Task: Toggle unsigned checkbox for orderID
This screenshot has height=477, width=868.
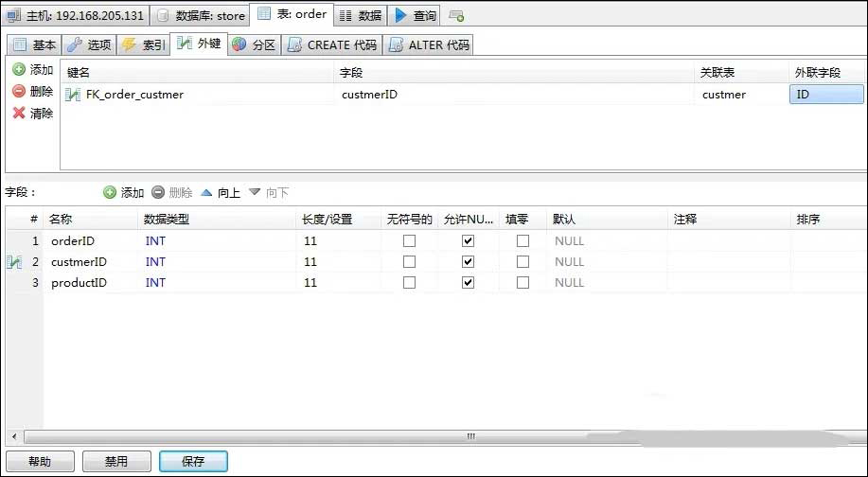Action: (409, 240)
